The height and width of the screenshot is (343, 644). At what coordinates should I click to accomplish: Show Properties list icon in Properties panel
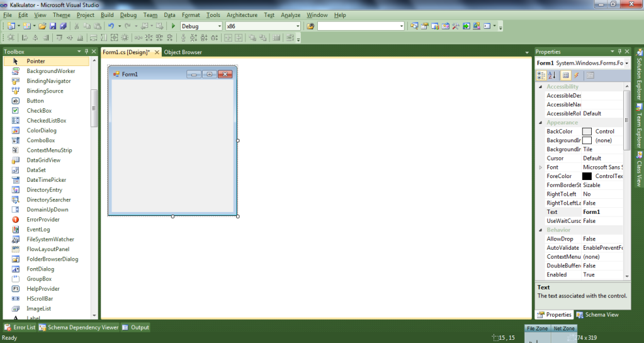tap(565, 75)
